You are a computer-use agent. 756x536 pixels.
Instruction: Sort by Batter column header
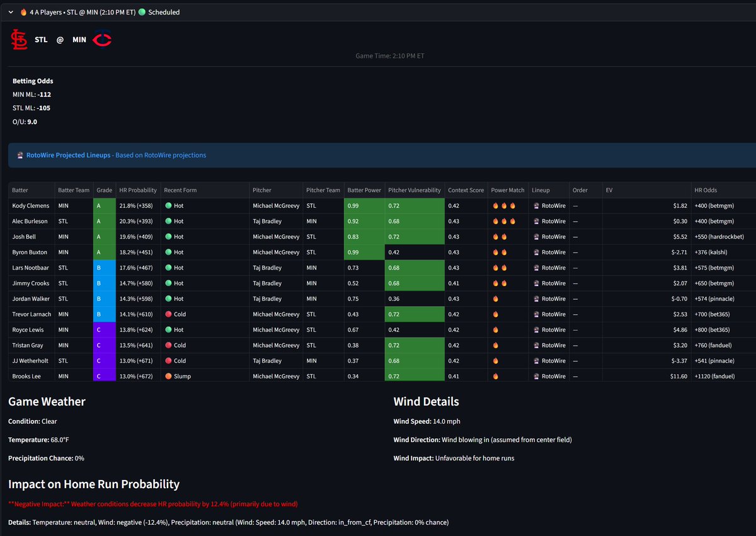click(31, 190)
